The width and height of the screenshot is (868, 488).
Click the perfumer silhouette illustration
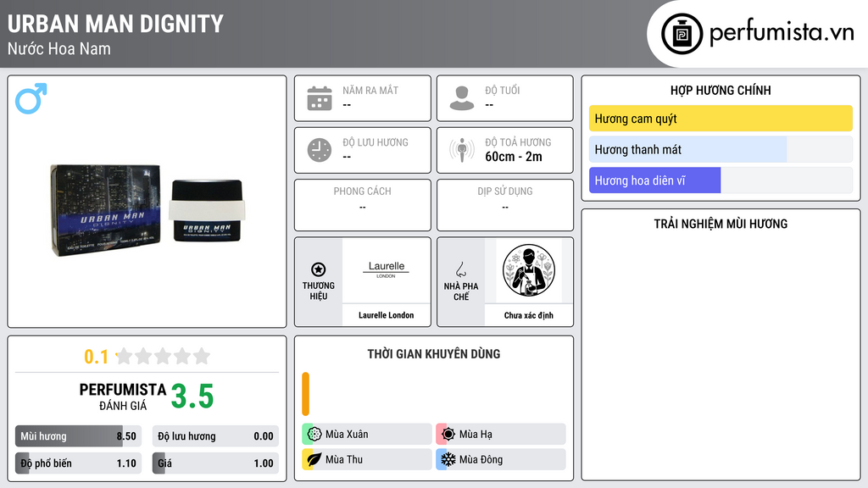529,270
